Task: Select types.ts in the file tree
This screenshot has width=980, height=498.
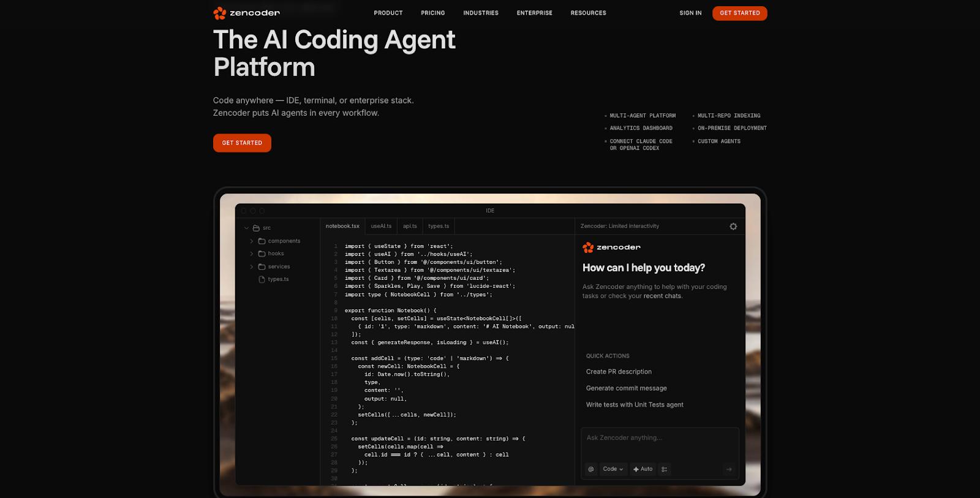Action: 278,279
